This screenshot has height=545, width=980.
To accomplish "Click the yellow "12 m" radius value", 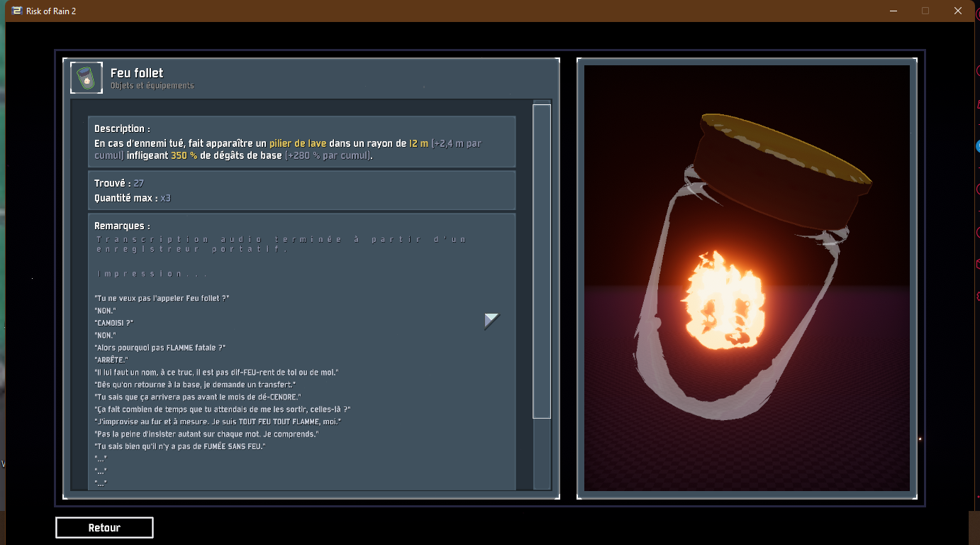I will pyautogui.click(x=418, y=143).
